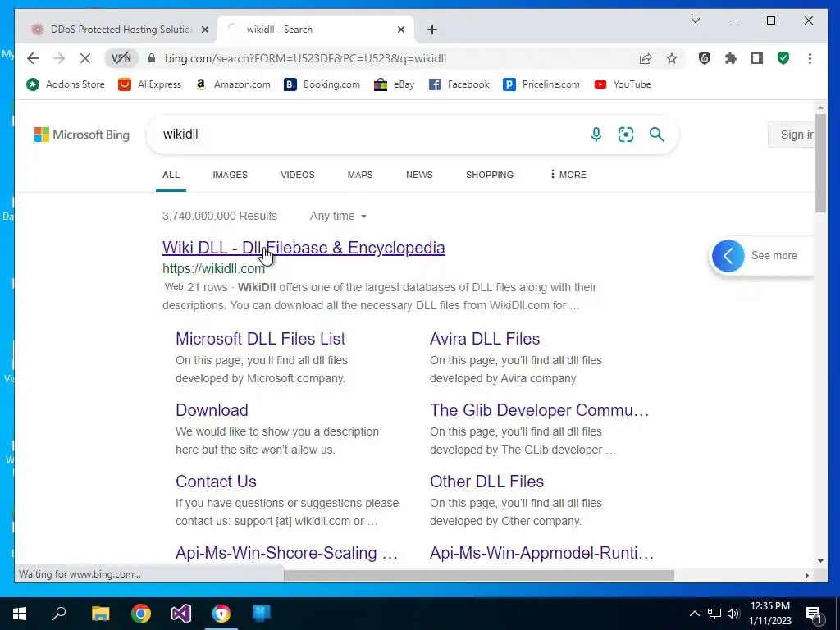Click the vertical scrollbar thumb
Image resolution: width=840 pixels, height=630 pixels.
point(820,163)
